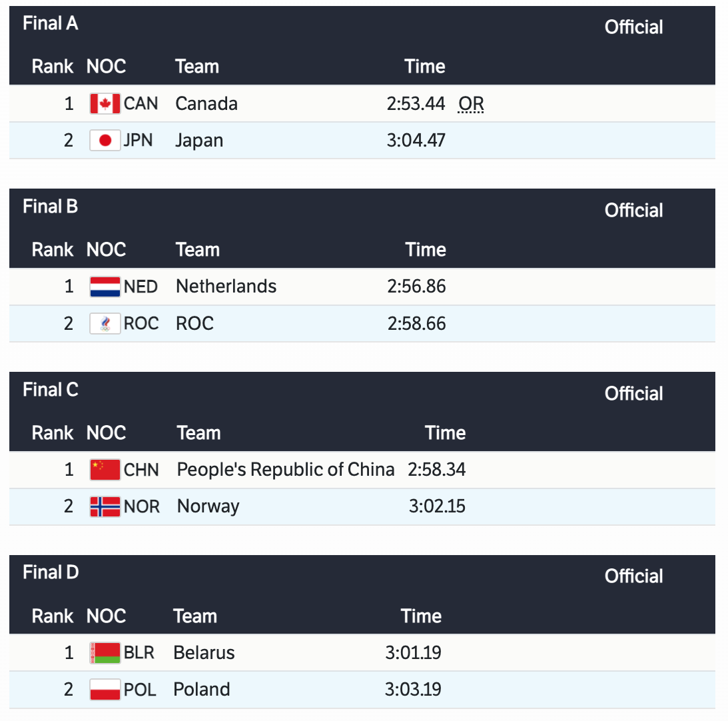Image resolution: width=728 pixels, height=721 pixels.
Task: Open People's Republic of China team
Action: 286,470
